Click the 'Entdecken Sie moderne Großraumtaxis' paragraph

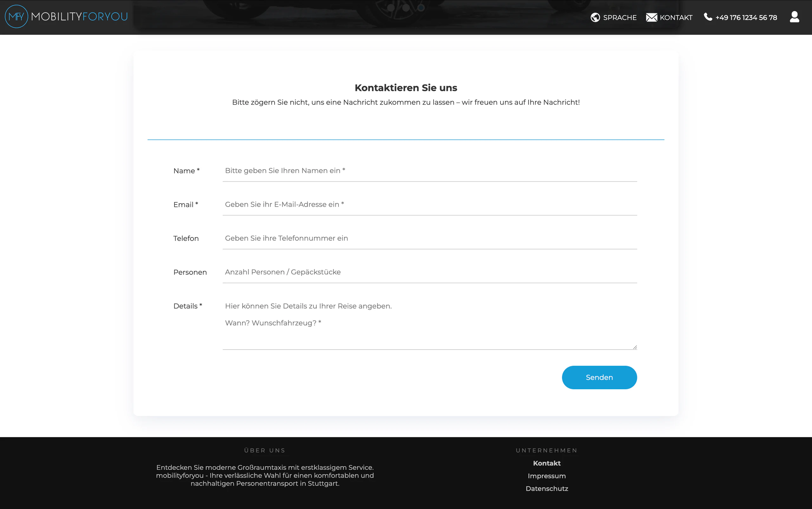pos(265,475)
